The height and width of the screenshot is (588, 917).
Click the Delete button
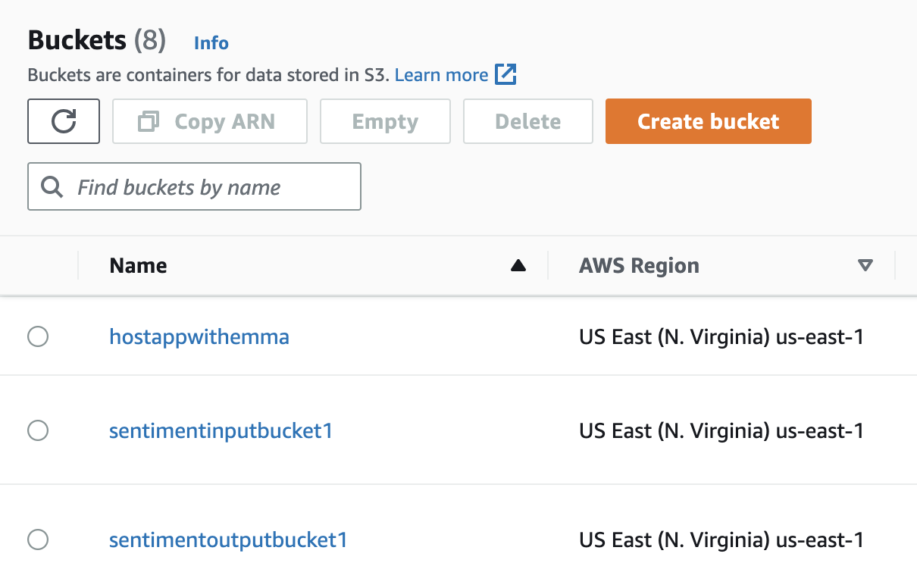(x=527, y=121)
